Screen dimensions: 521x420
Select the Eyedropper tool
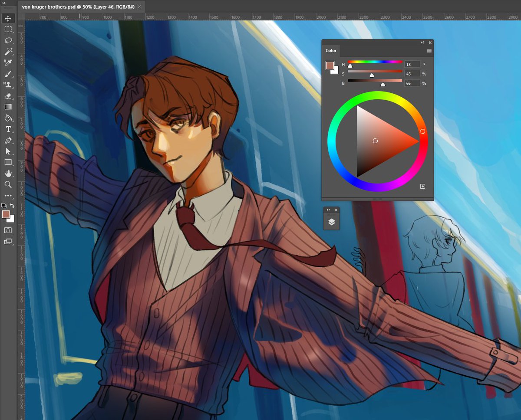(x=8, y=63)
